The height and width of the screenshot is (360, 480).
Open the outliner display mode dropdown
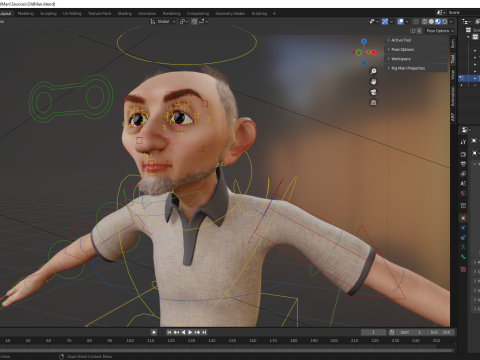(467, 22)
